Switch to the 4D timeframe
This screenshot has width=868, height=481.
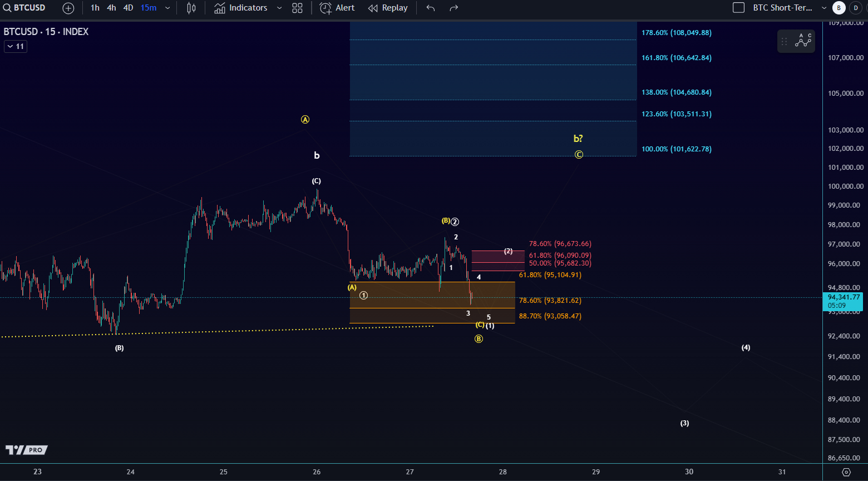pyautogui.click(x=128, y=8)
